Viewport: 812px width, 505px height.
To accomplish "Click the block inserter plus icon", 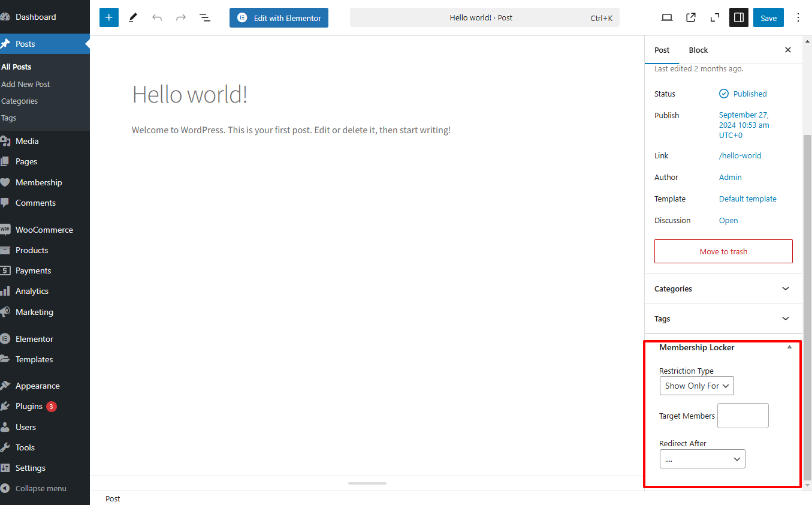I will (108, 18).
